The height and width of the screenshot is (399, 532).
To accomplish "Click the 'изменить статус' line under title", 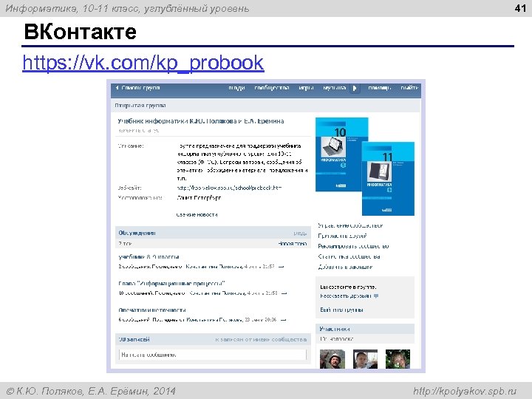I will pyautogui.click(x=138, y=130).
